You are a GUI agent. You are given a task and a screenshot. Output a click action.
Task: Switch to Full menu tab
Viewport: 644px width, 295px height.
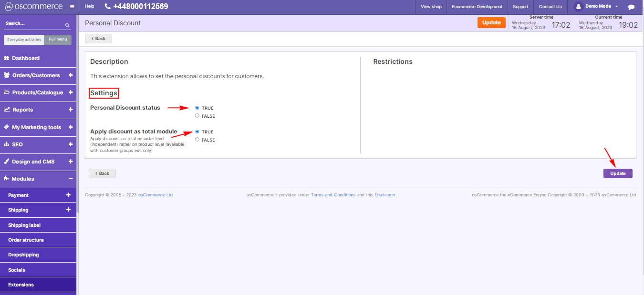click(x=58, y=40)
